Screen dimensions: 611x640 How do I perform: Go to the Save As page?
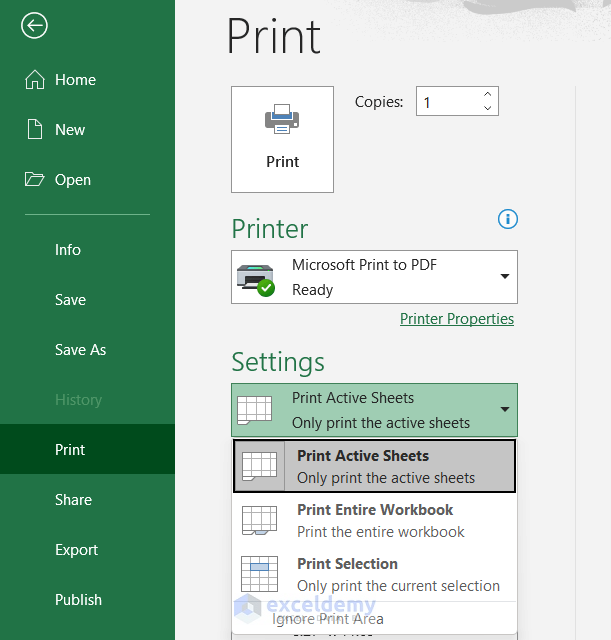(80, 350)
